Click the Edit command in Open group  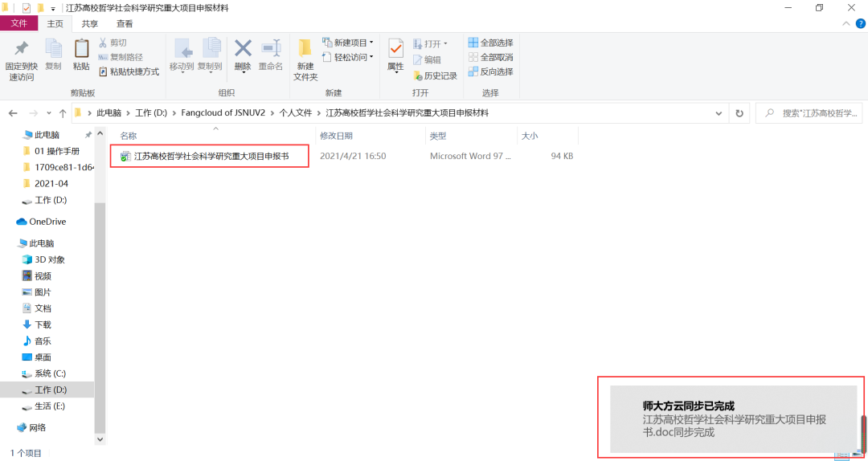tap(428, 60)
